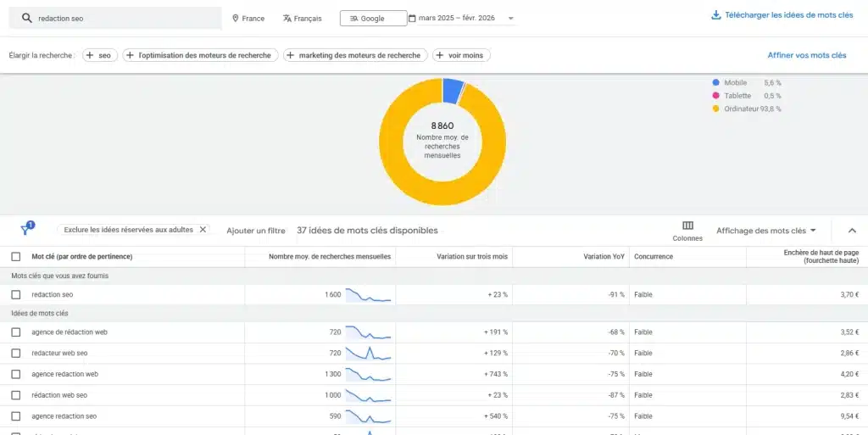Tick checkbox for agence redaction seo
868x435 pixels.
16,416
